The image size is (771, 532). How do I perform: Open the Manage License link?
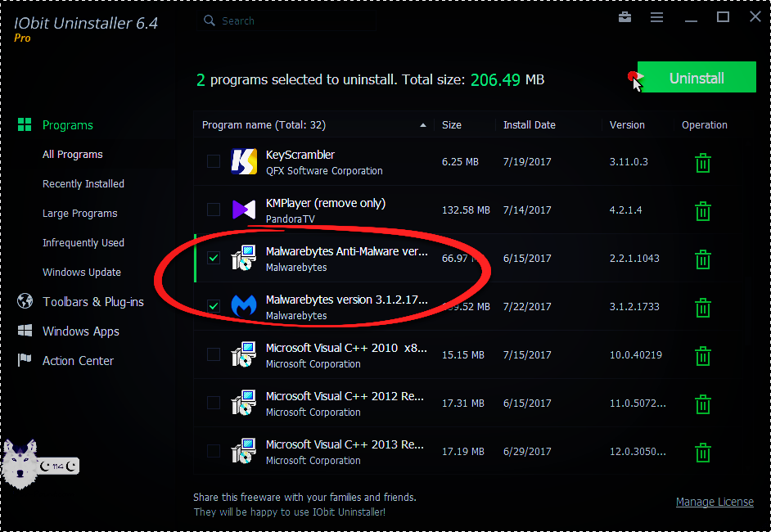coord(715,502)
